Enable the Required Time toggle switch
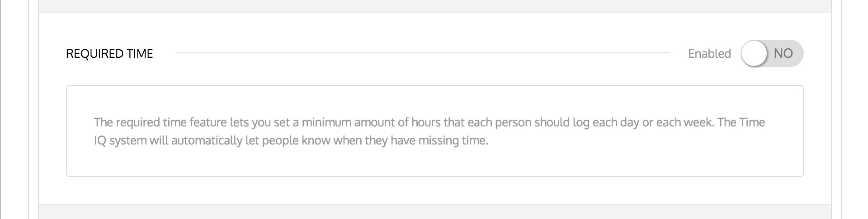The width and height of the screenshot is (868, 219). point(771,53)
